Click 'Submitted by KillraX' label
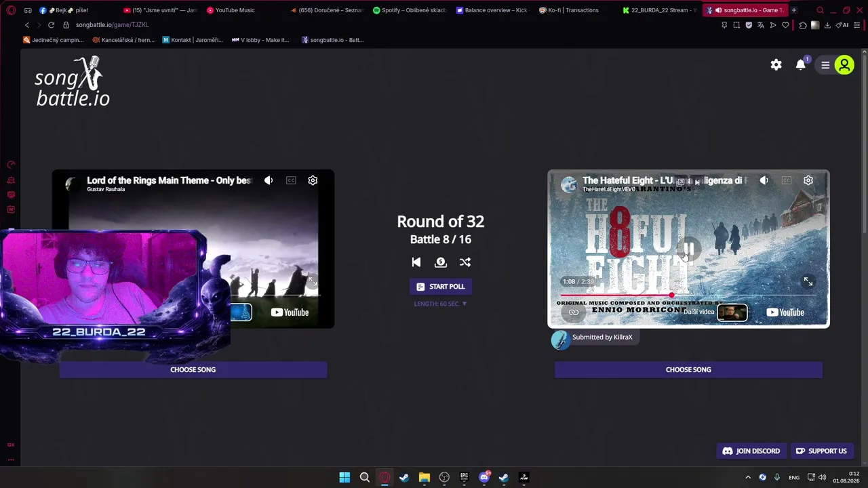The width and height of the screenshot is (868, 488). 602,337
